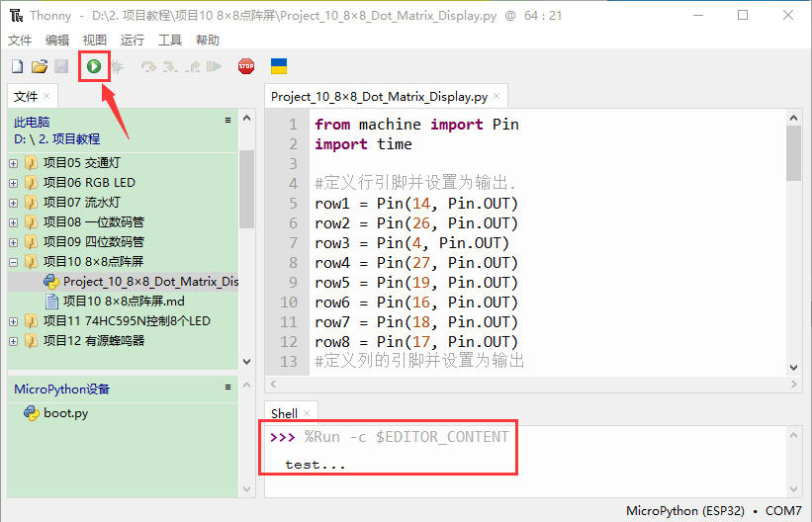This screenshot has height=522, width=812.
Task: Click the Ukraine flag icon in toolbar
Action: click(279, 66)
